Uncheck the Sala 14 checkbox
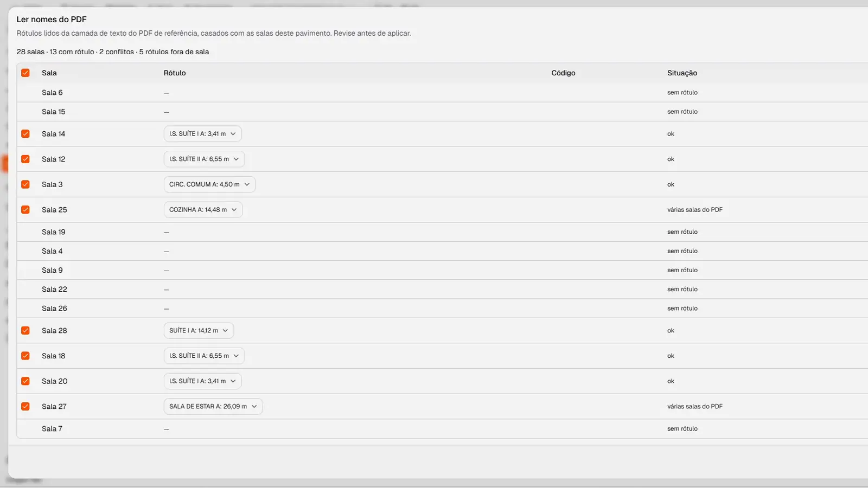This screenshot has width=868, height=488. 25,133
